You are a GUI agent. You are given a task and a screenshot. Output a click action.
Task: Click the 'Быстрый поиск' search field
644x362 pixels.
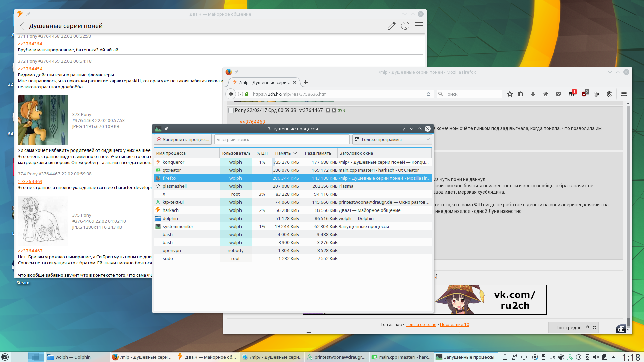coord(282,140)
